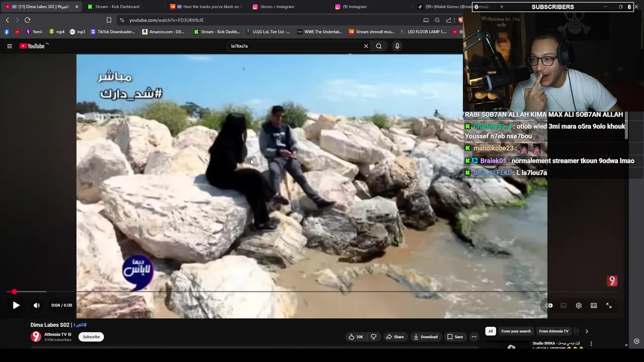Image resolution: width=644 pixels, height=362 pixels.
Task: Switch to theater mode
Action: (x=594, y=306)
